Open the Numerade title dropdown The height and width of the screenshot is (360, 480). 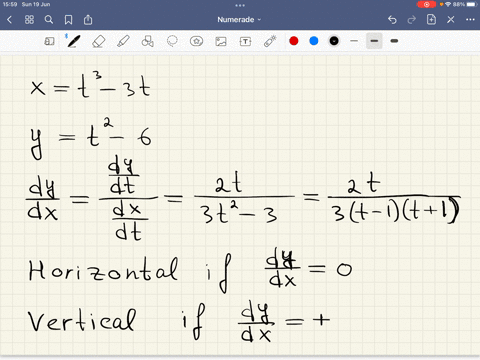click(x=239, y=20)
